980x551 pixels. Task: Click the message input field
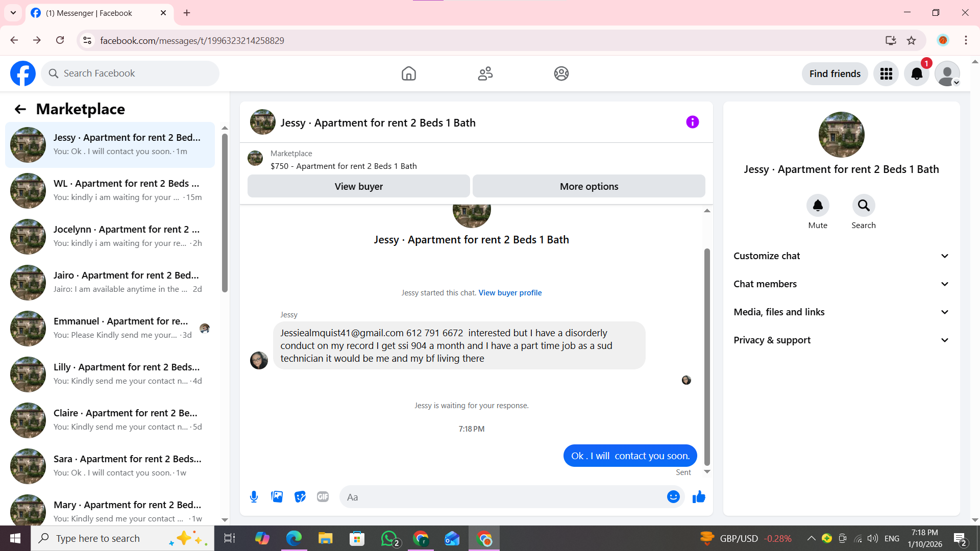[x=503, y=497]
